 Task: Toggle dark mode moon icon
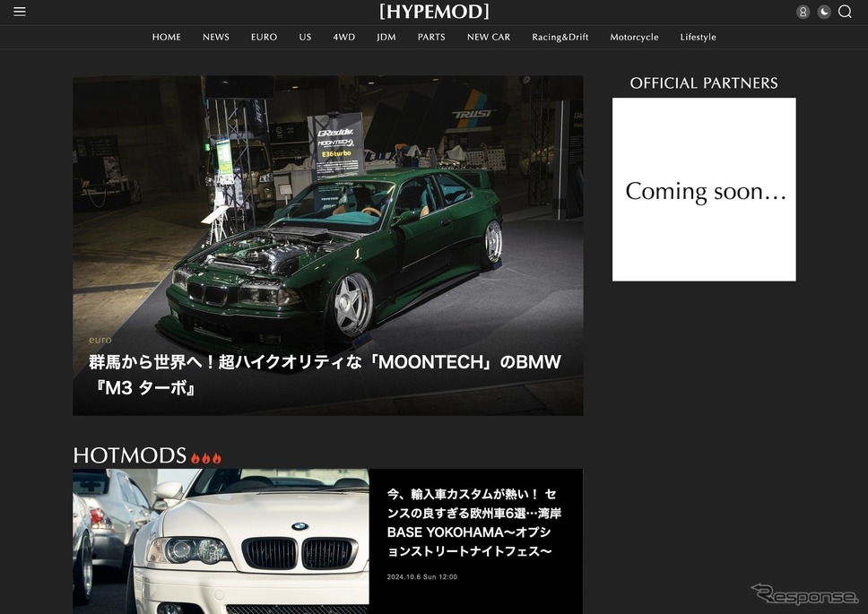(824, 13)
